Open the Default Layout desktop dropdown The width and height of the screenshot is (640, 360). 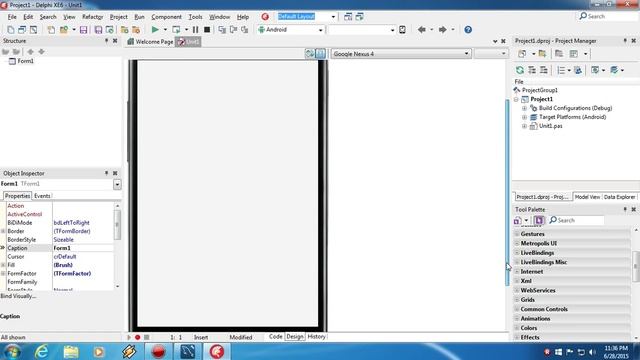click(333, 17)
